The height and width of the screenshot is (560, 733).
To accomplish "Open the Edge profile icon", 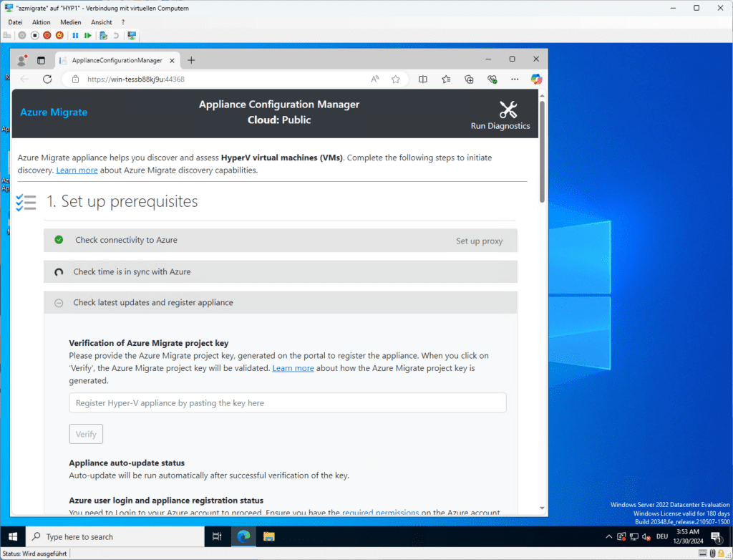I will coord(22,60).
